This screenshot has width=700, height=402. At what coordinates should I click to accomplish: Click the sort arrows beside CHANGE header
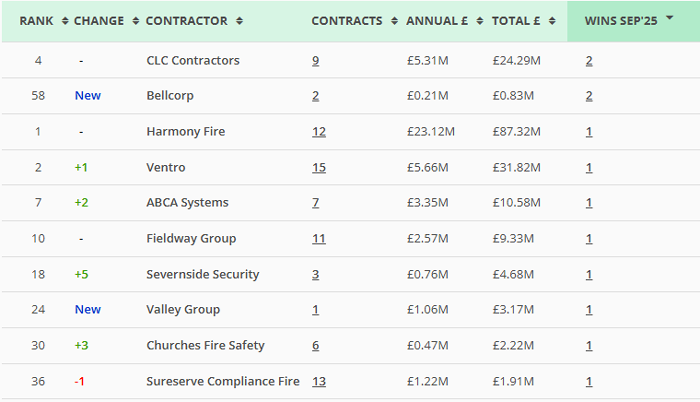136,21
